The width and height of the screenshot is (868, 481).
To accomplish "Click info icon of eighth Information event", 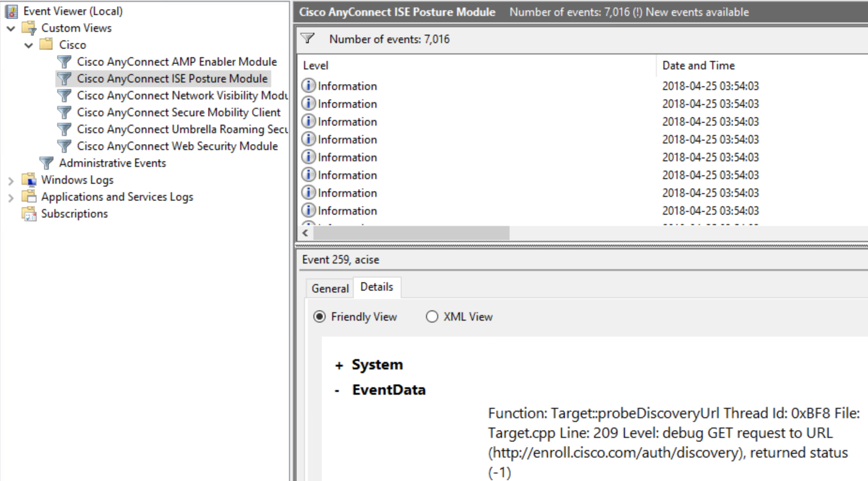I will coord(308,210).
